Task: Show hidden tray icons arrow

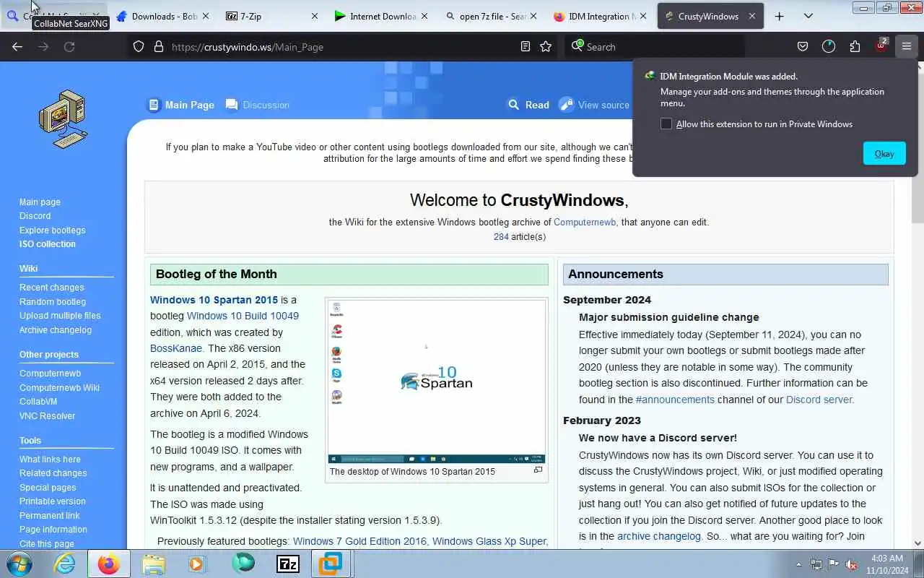Action: (798, 564)
